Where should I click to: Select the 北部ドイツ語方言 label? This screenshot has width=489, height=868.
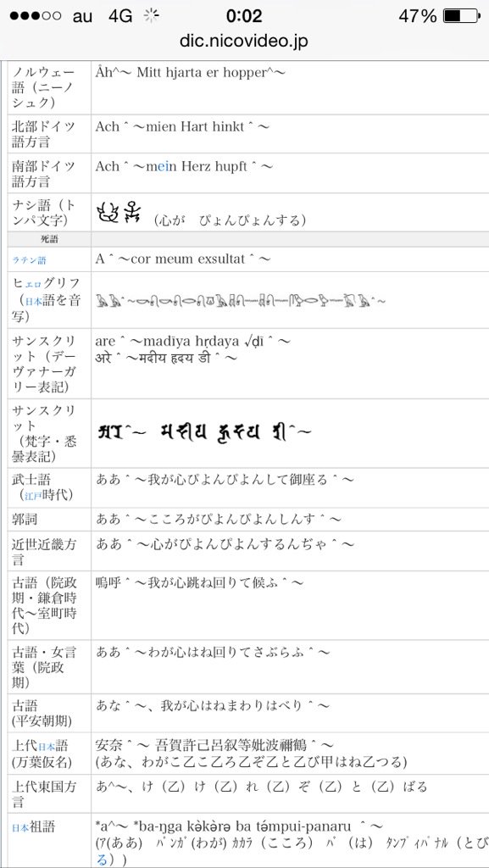click(43, 135)
